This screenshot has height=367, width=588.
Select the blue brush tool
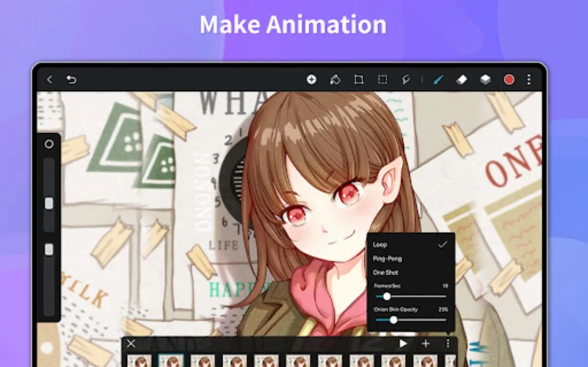438,79
